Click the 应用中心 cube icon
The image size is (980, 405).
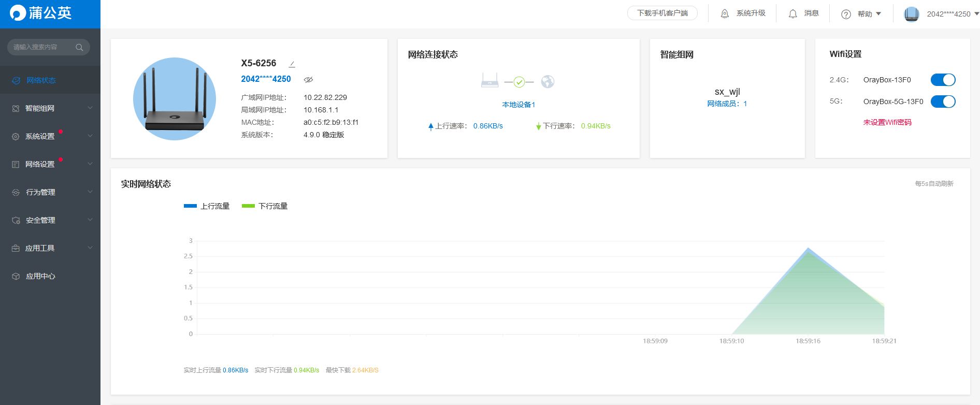[x=16, y=276]
